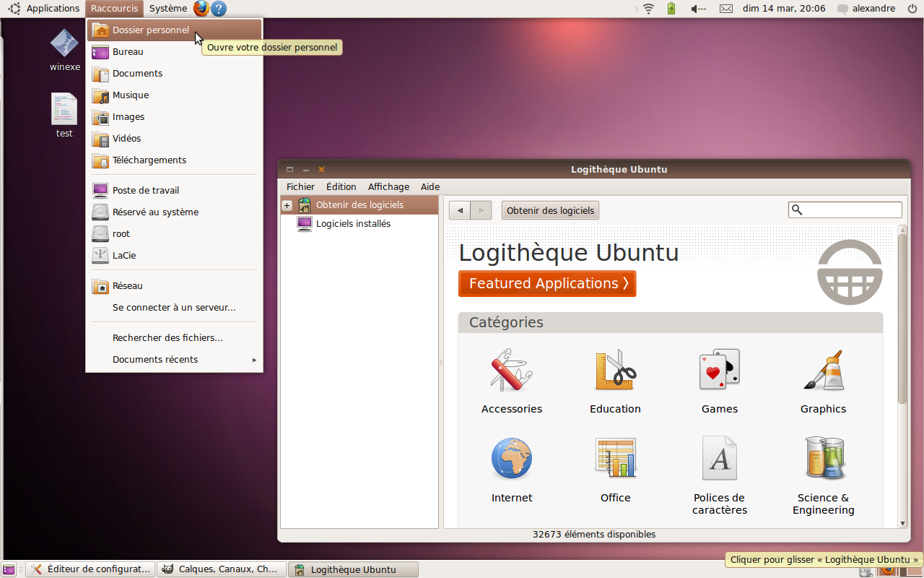924x578 pixels.
Task: Switch to Éditeur de configurat... taskbar window
Action: (x=91, y=569)
